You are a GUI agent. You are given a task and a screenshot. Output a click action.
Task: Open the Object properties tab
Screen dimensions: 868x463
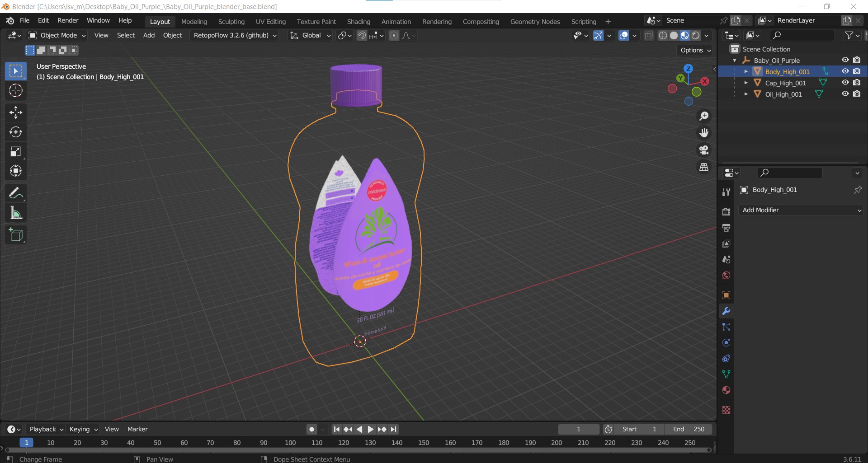pos(726,295)
